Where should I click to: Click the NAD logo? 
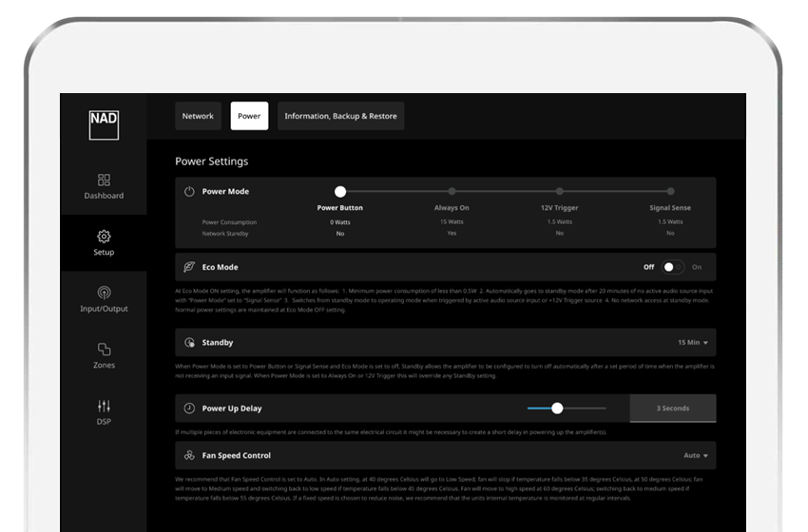[104, 124]
